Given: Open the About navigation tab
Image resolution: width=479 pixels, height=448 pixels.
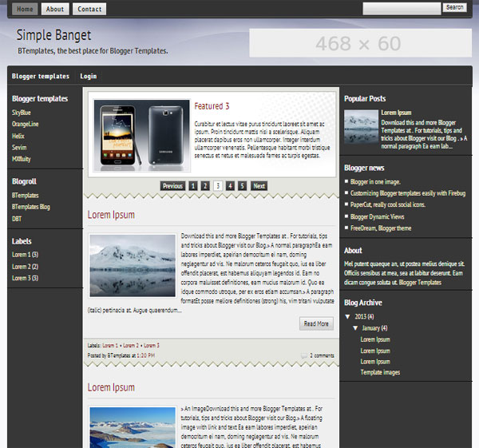Looking at the screenshot, I should click(55, 9).
